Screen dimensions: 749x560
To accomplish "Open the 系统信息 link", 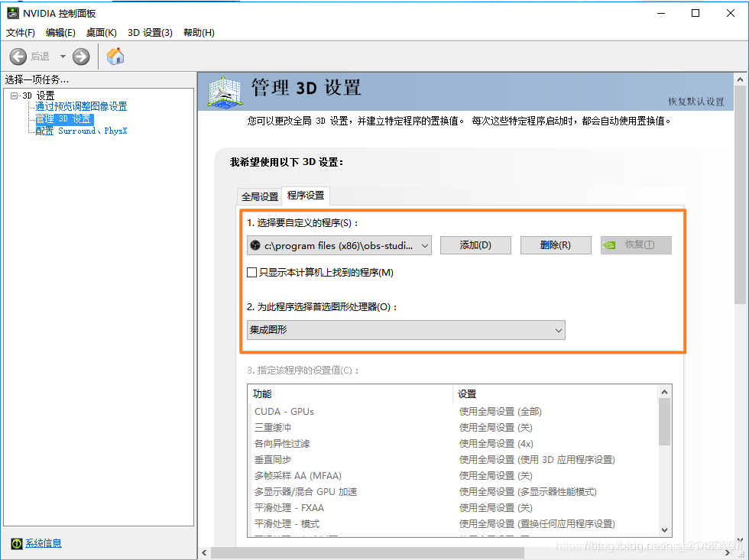I will click(44, 543).
